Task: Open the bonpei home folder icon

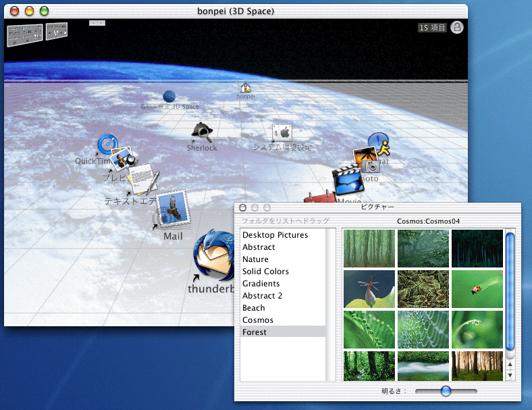Action: pos(246,88)
